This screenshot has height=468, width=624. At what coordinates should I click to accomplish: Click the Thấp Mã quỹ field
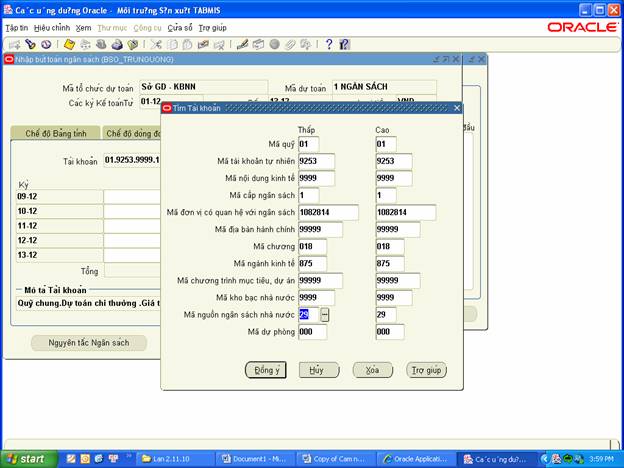point(308,144)
